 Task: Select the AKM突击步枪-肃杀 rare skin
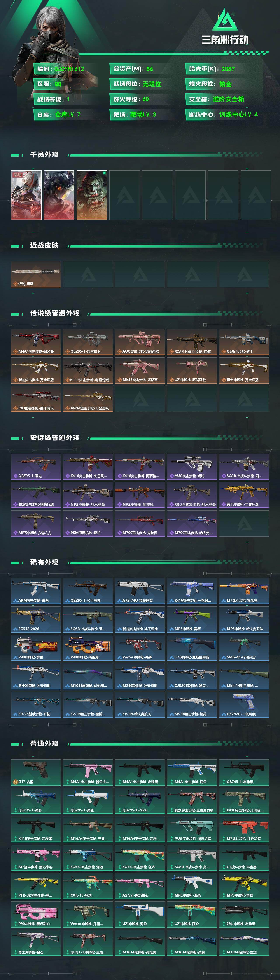36,591
